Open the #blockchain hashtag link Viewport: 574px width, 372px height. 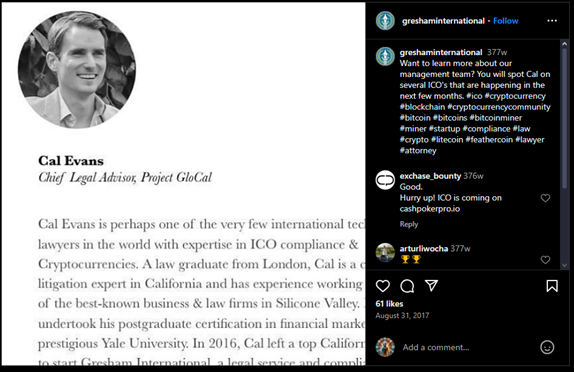(x=422, y=107)
